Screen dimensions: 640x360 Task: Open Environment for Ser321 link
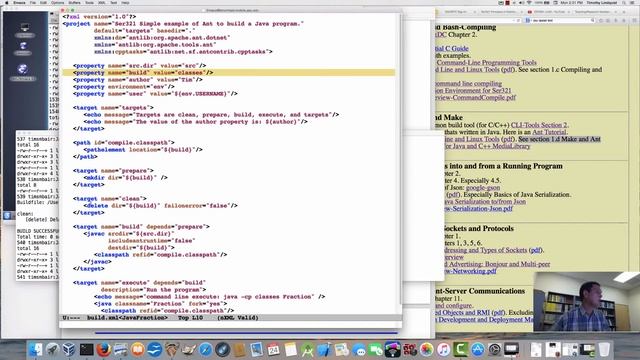pyautogui.click(x=473, y=90)
